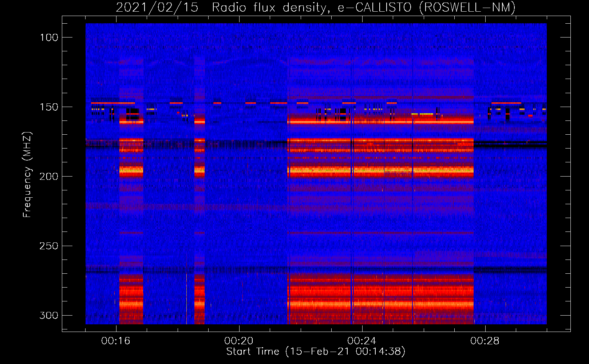This screenshot has height=364, width=589.
Task: Click the "Start Time (15-Feb-21 00:14:38)" label
Action: click(316, 352)
